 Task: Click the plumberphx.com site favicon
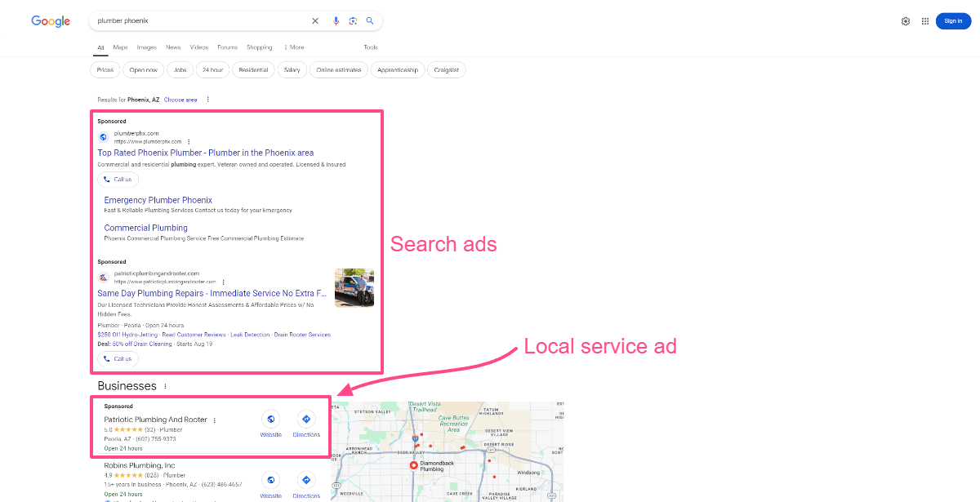103,137
